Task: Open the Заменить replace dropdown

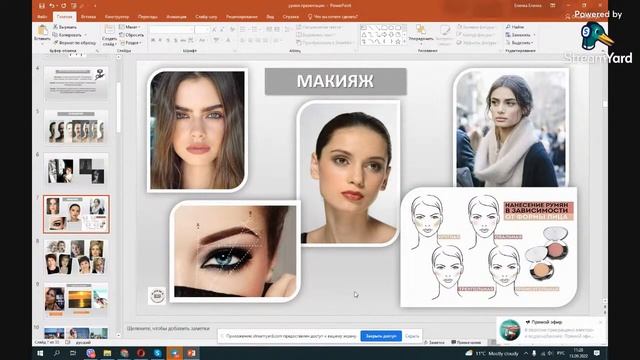Action: pos(519,35)
